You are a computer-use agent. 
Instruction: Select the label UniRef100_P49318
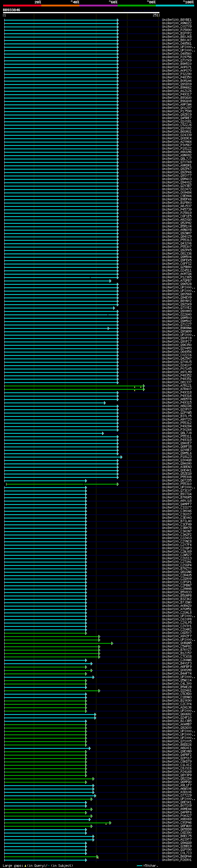177,393
